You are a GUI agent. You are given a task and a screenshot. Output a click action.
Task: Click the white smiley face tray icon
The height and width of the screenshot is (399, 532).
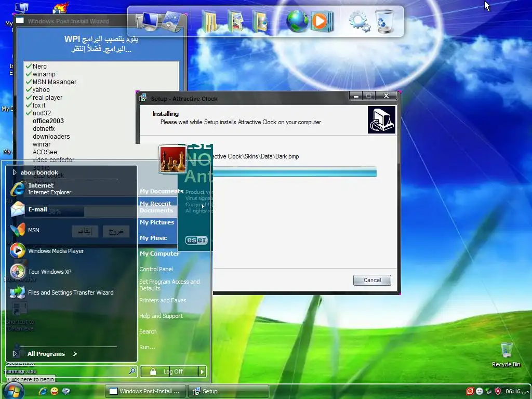tap(479, 391)
